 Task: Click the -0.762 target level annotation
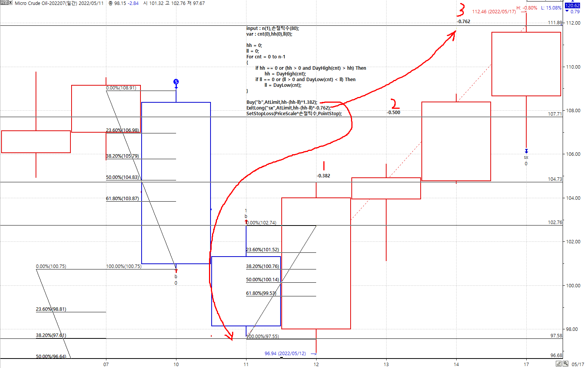pyautogui.click(x=463, y=22)
